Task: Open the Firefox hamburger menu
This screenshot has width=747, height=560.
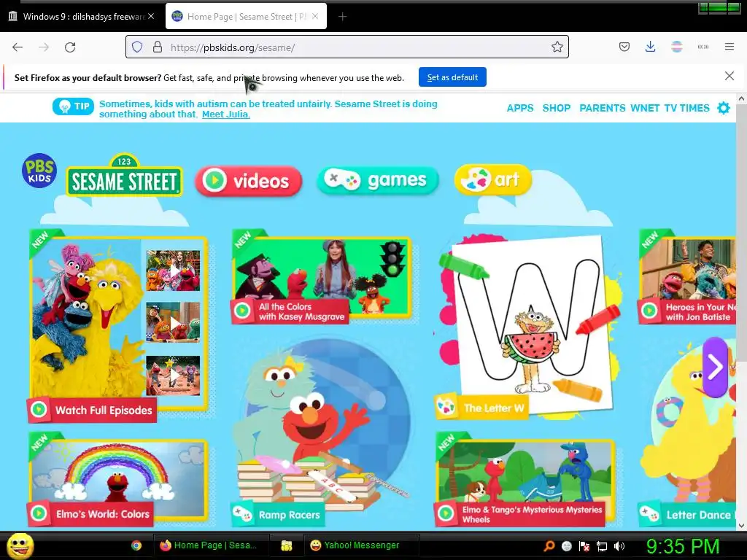Action: point(729,47)
